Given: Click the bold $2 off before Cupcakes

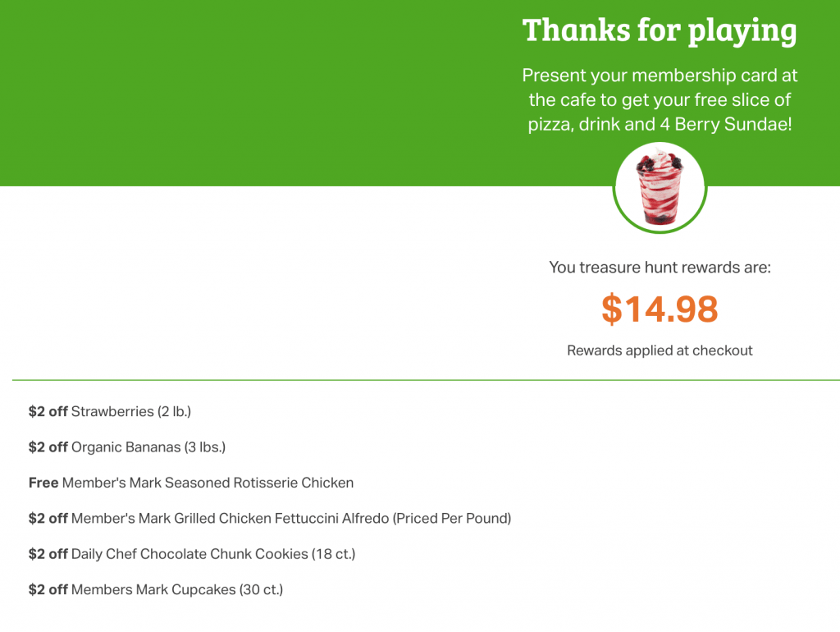Looking at the screenshot, I should 48,589.
